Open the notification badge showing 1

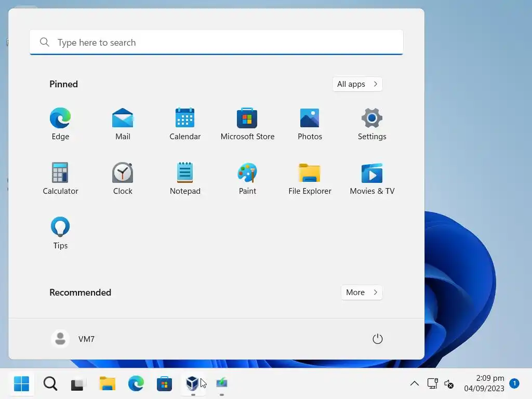(514, 383)
